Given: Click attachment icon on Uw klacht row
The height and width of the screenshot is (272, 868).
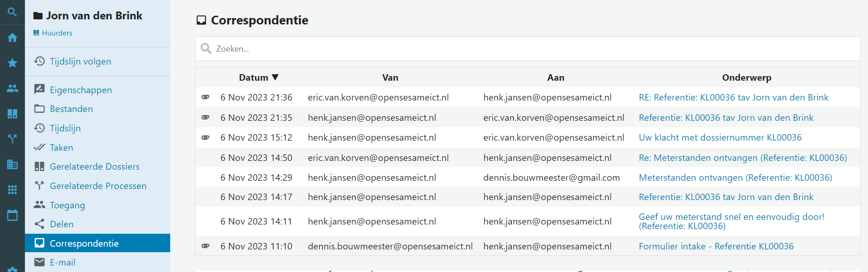Looking at the screenshot, I should coord(206,137).
